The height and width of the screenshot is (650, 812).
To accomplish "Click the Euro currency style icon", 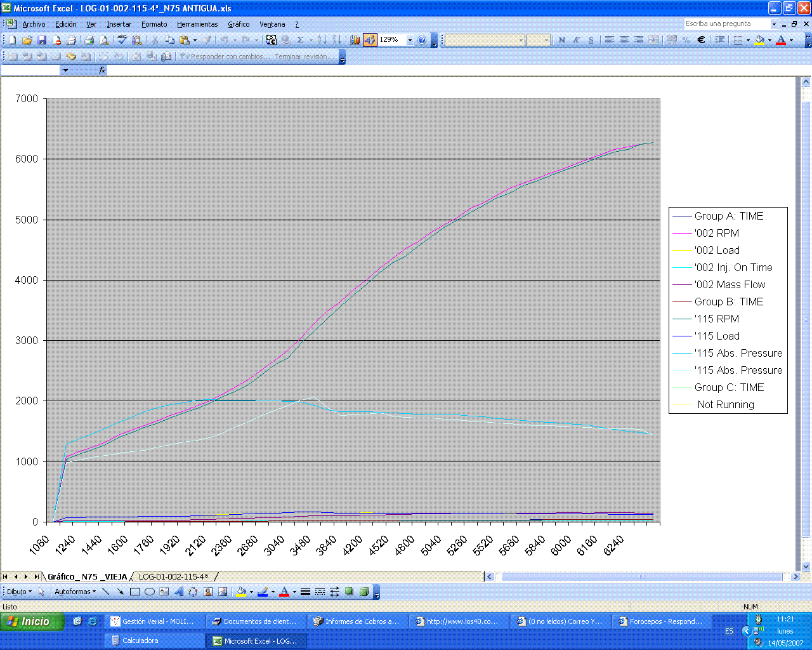I will [701, 40].
